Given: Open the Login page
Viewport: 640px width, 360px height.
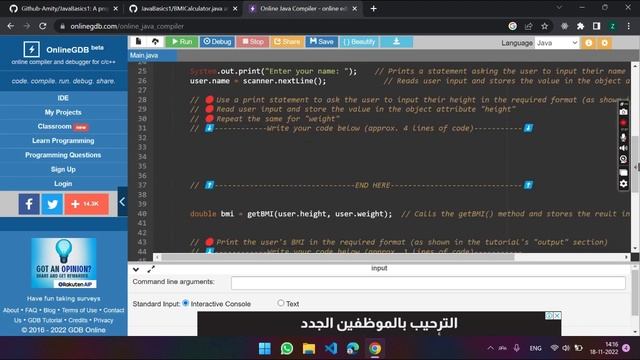Looking at the screenshot, I should tap(63, 184).
